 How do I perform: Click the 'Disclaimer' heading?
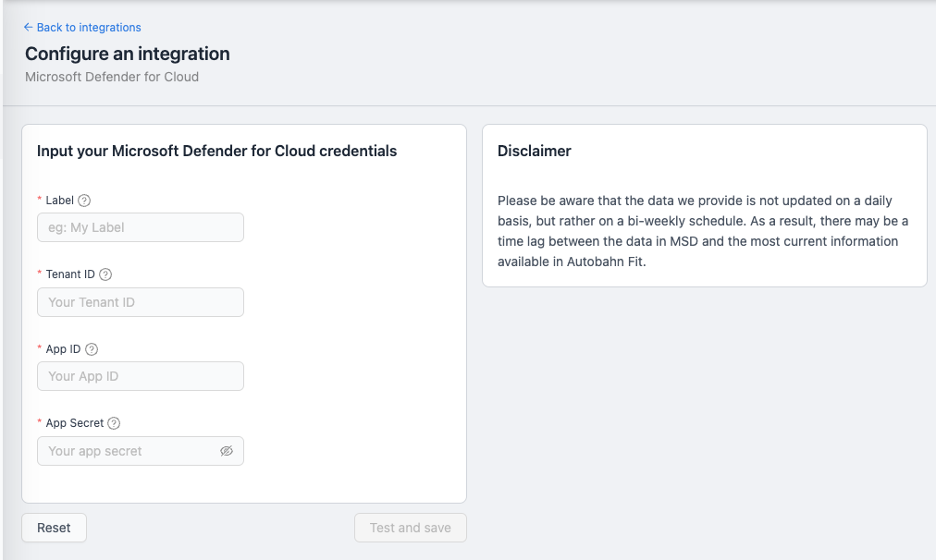(x=535, y=151)
